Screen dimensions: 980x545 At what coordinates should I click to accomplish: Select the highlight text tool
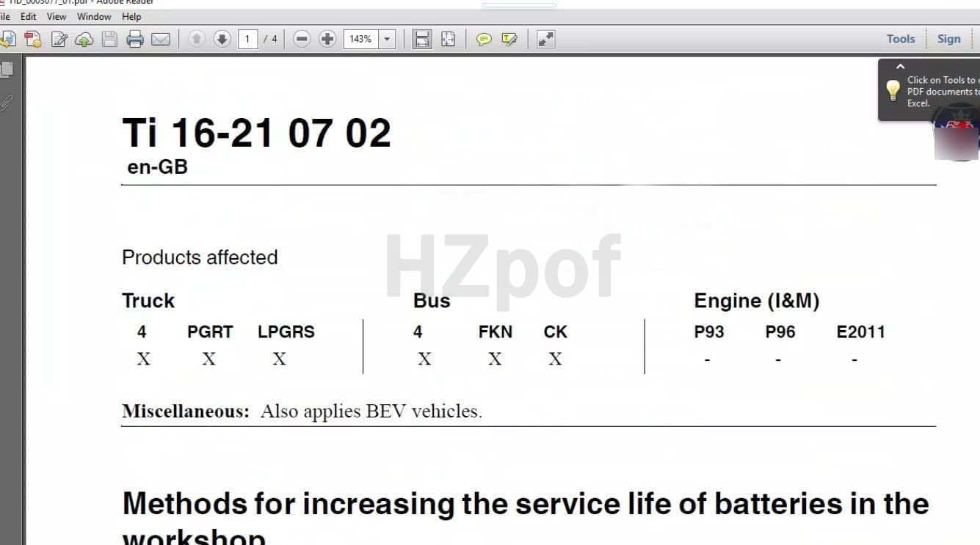point(509,39)
